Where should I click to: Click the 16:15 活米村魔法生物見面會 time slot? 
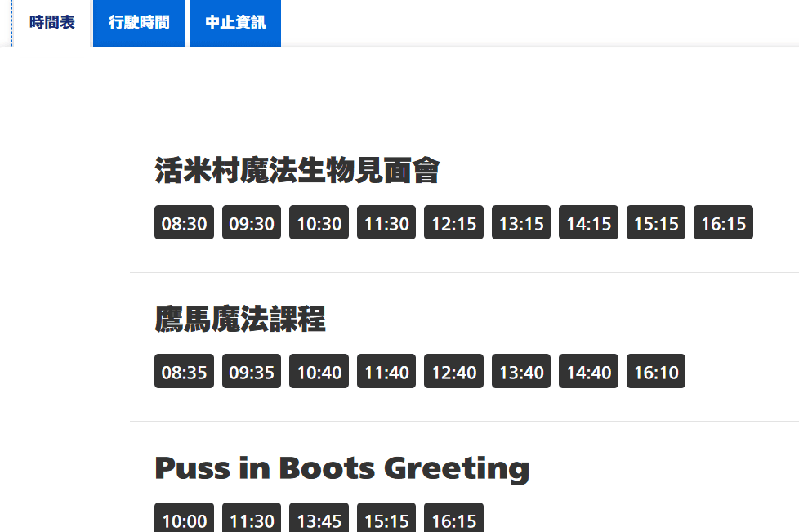723,223
